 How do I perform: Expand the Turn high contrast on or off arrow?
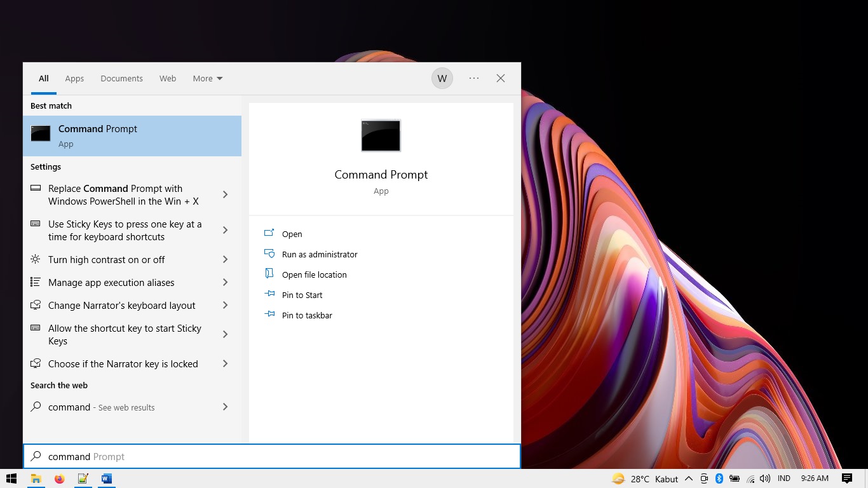tap(225, 259)
